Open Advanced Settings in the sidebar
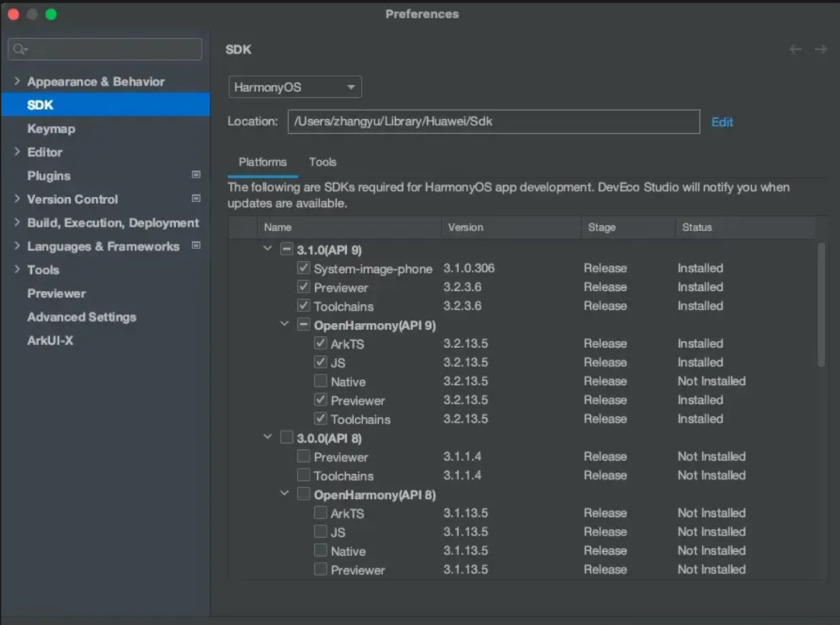Viewport: 840px width, 625px height. [x=82, y=317]
